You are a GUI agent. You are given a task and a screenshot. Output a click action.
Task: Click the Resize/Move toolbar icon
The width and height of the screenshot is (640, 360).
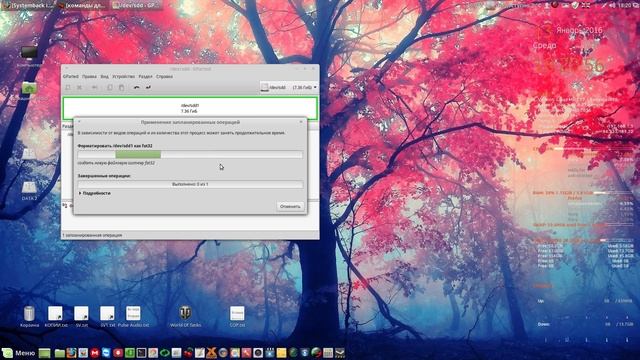pos(94,87)
